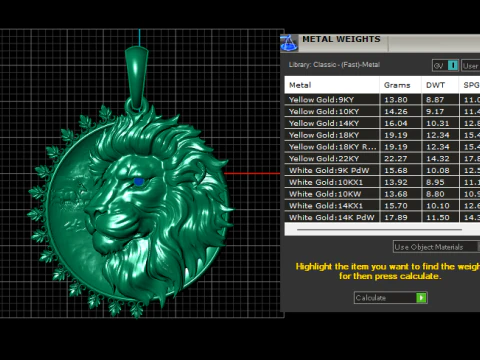
Task: Sort by the Metal column header
Action: 332,85
